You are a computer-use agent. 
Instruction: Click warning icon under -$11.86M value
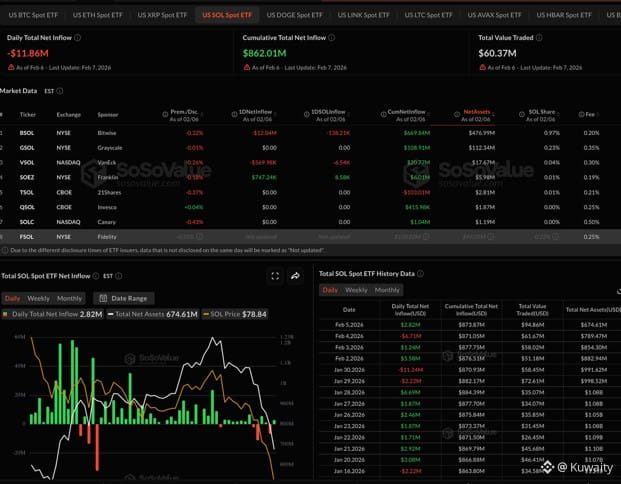point(11,67)
